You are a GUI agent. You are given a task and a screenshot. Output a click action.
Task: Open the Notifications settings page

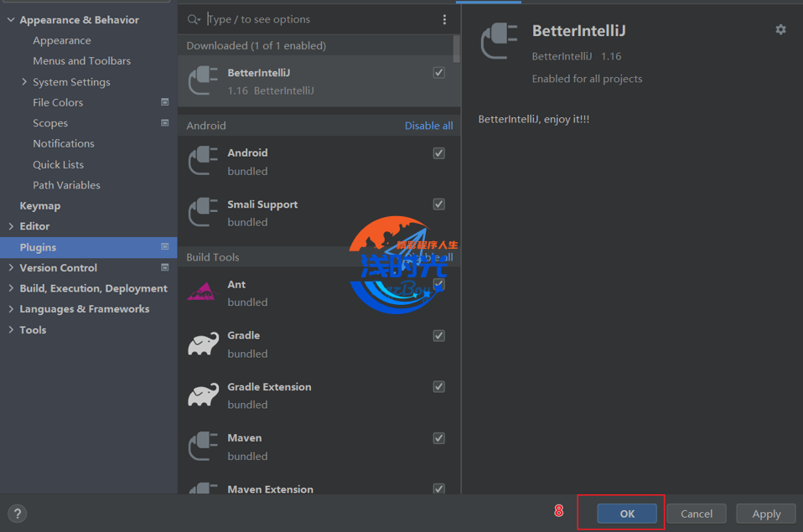coord(64,143)
